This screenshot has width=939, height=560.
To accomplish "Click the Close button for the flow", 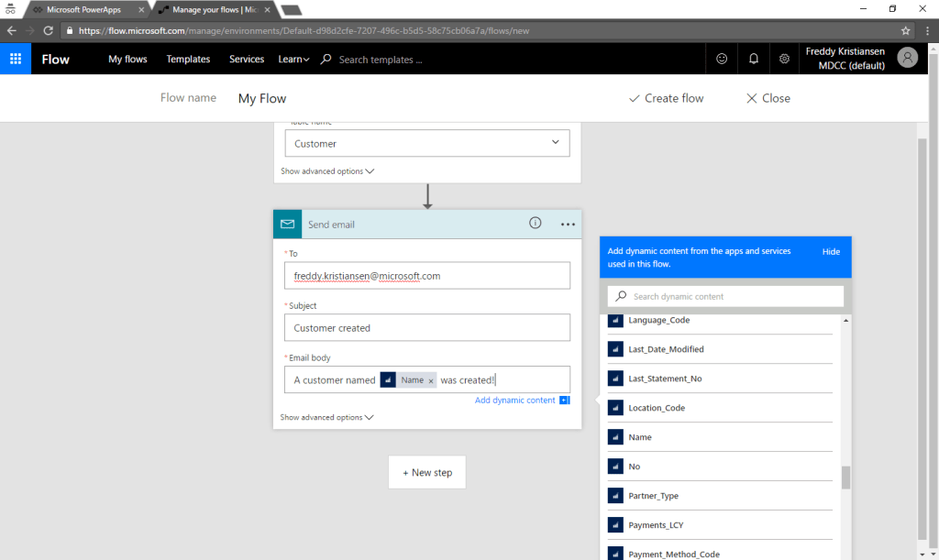I will point(768,98).
